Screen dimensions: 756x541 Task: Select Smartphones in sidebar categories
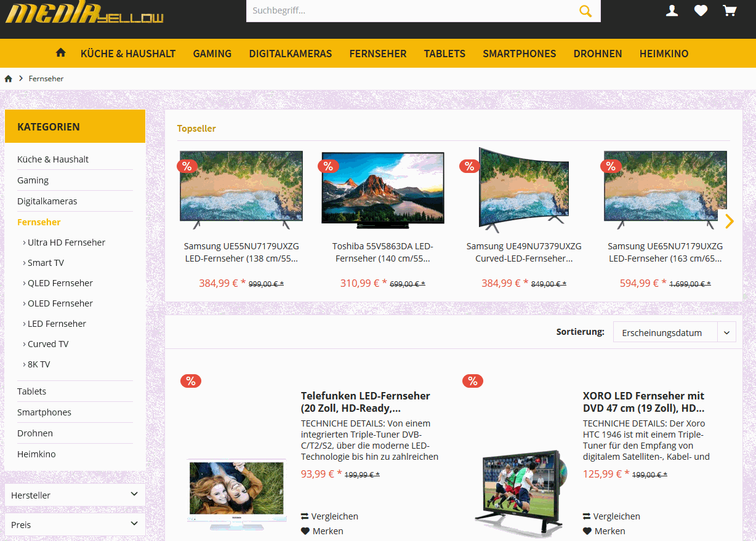(x=44, y=412)
